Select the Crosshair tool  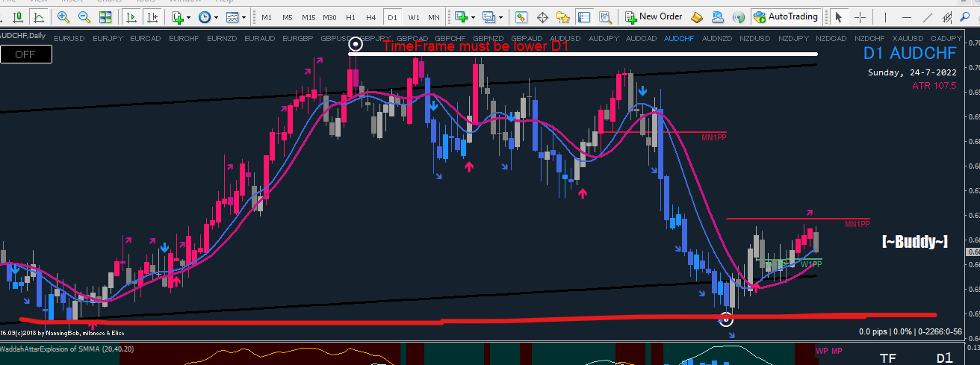pyautogui.click(x=860, y=16)
